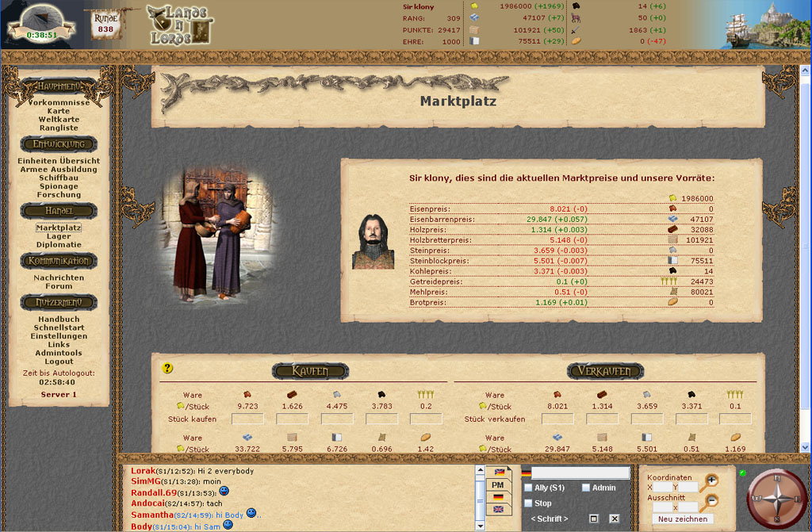Click the German flag beside the chat input
Viewport: 812px width, 532px height.
(x=527, y=473)
